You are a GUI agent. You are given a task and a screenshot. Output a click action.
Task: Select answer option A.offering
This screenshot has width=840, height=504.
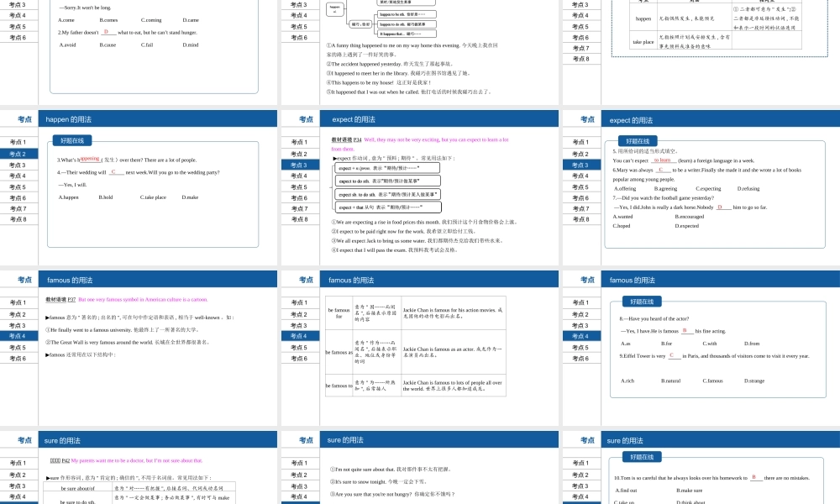[x=625, y=188]
